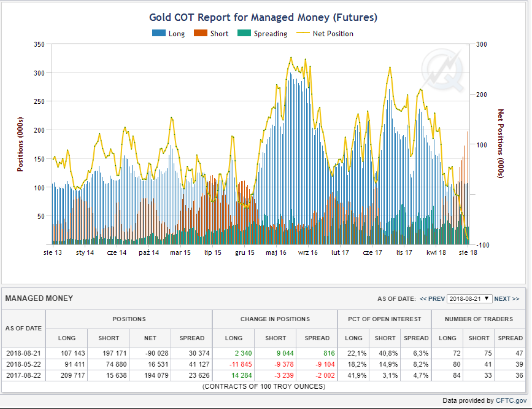Screen dimensions: 532x409
Task: Select the 2018-08-21 date row cell
Action: click(x=23, y=353)
